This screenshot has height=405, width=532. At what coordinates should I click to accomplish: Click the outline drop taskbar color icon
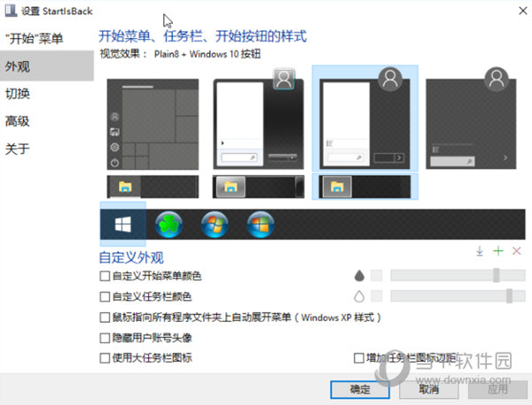pyautogui.click(x=359, y=297)
